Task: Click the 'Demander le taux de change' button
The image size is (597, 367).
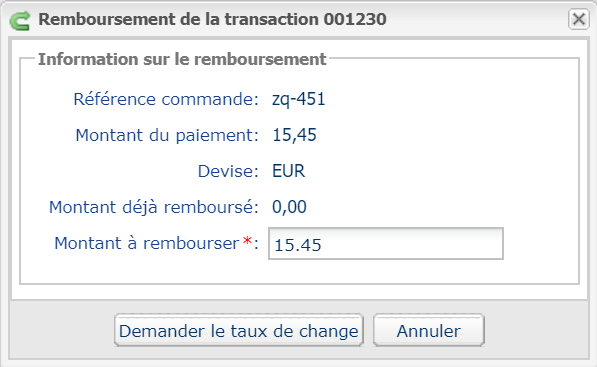Action: tap(239, 330)
